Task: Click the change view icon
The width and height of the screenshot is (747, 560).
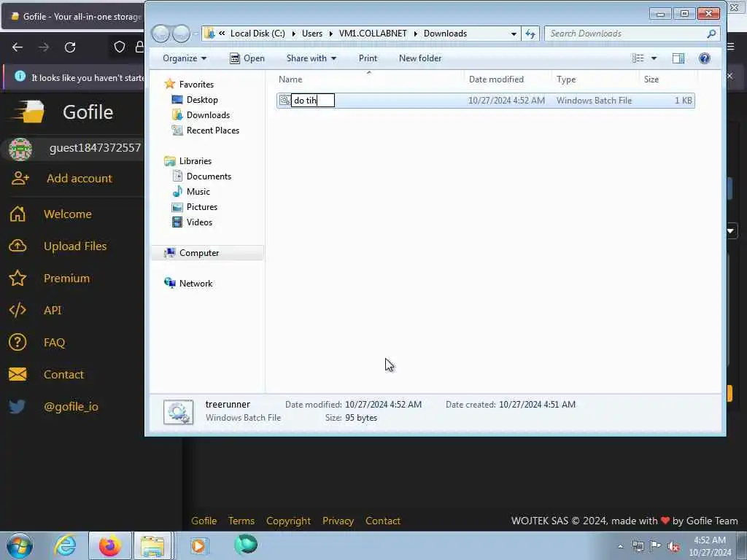Action: point(638,58)
